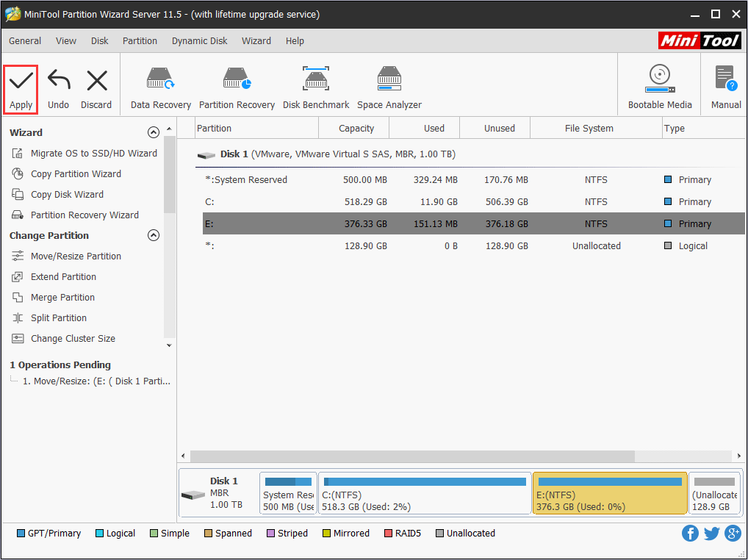Open the Twitter share icon
The width and height of the screenshot is (748, 560).
[711, 534]
